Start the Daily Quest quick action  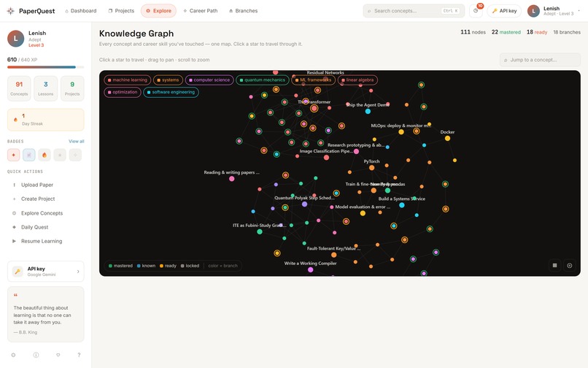click(46, 227)
